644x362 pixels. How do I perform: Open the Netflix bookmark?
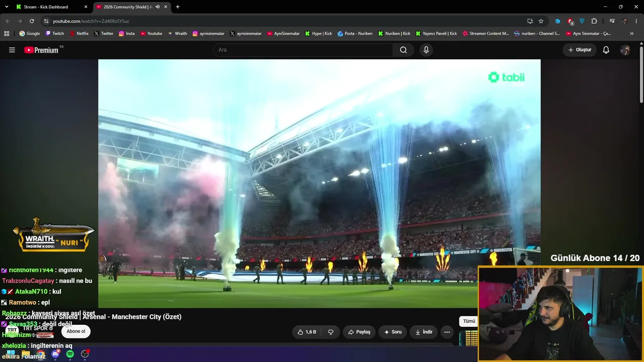[79, 34]
